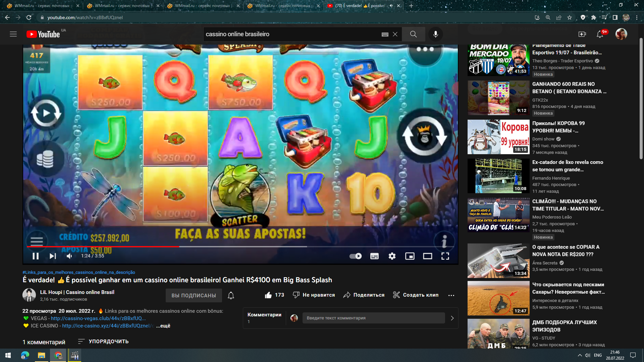Click ВЫ ПОДПИСАНЫ subscription button
The width and height of the screenshot is (644, 362).
194,295
